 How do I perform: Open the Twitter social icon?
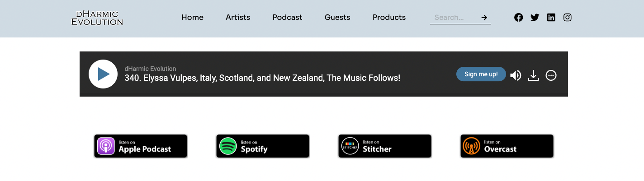coord(535,18)
